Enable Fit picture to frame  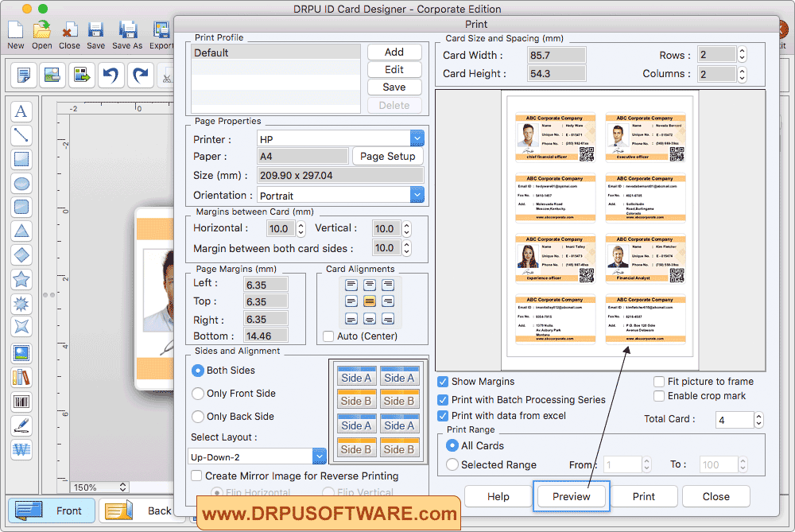tap(659, 382)
